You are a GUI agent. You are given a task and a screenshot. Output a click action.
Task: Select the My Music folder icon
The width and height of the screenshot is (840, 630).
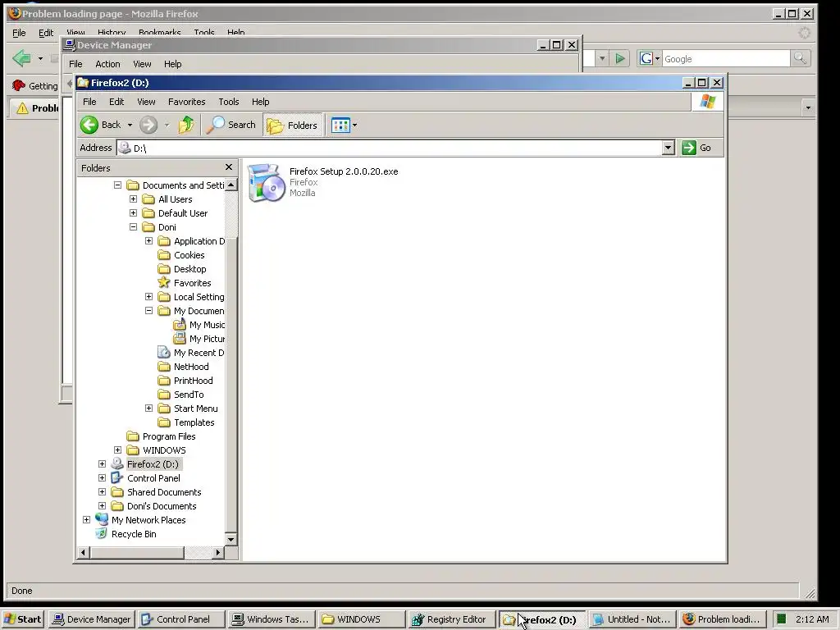pyautogui.click(x=180, y=325)
